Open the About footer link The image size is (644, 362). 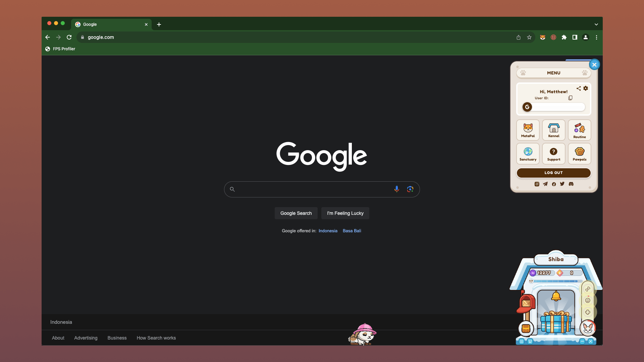[58, 338]
